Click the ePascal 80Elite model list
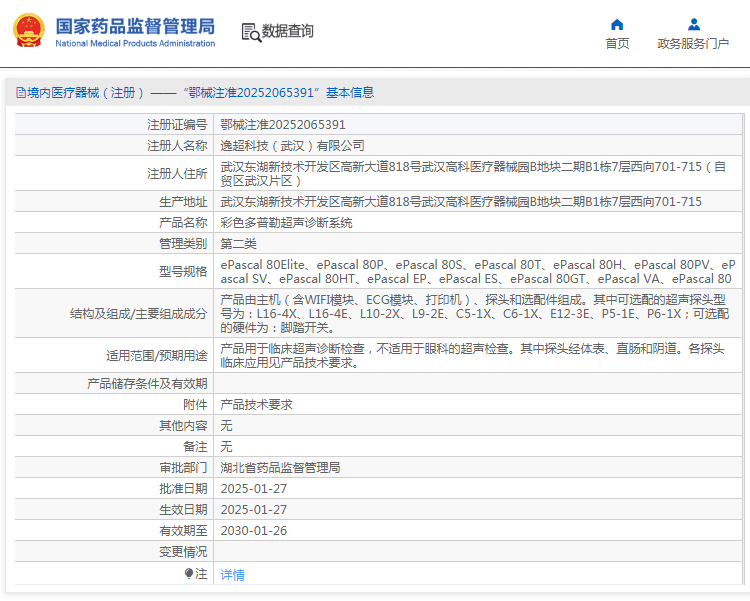This screenshot has width=750, height=601. [x=477, y=272]
